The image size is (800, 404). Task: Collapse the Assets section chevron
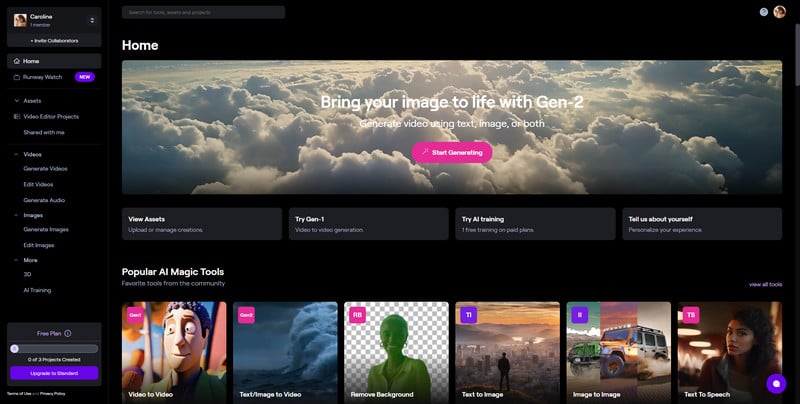pos(17,101)
